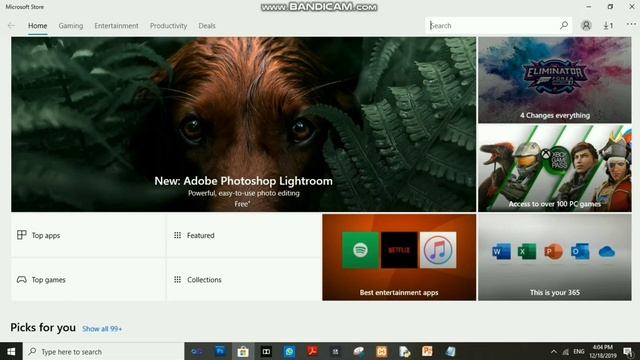Click the Outlook icon
The image size is (640, 360).
click(580, 251)
